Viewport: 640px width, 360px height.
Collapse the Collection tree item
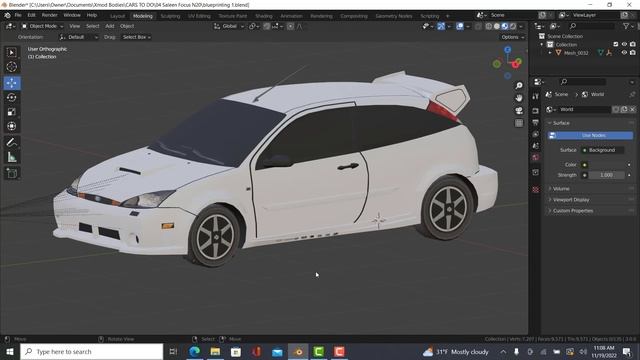[542, 44]
